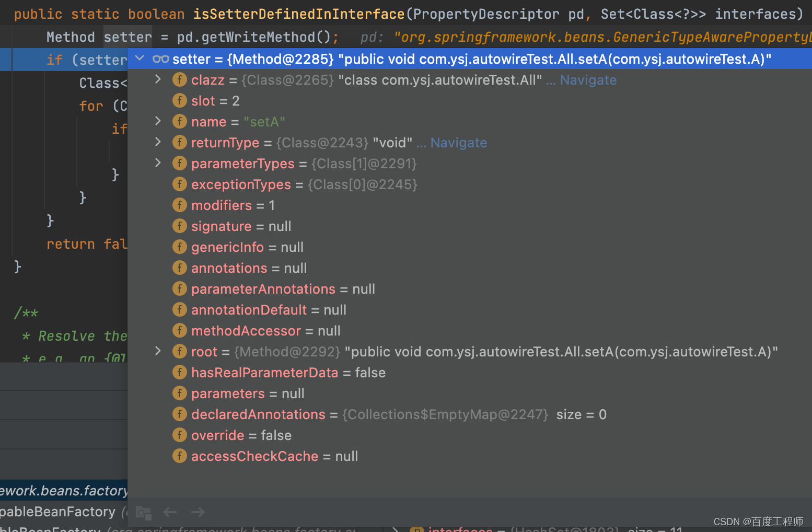The width and height of the screenshot is (812, 532).
Task: Click the field icon beside override
Action: coord(180,435)
